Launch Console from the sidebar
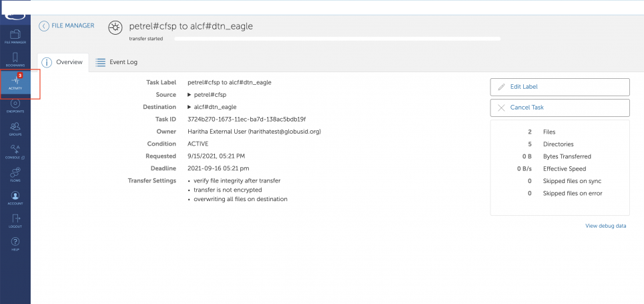Viewport: 644px width, 304px height. pos(15,152)
